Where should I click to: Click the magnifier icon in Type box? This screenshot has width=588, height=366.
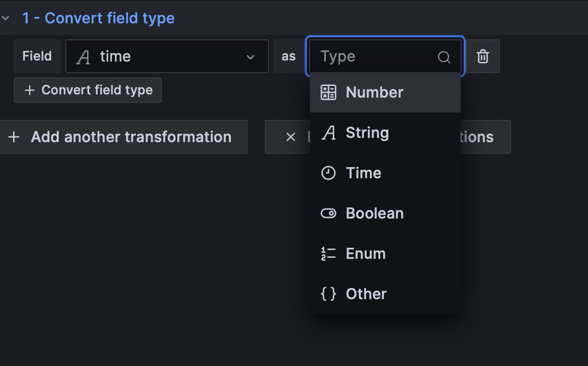(444, 57)
